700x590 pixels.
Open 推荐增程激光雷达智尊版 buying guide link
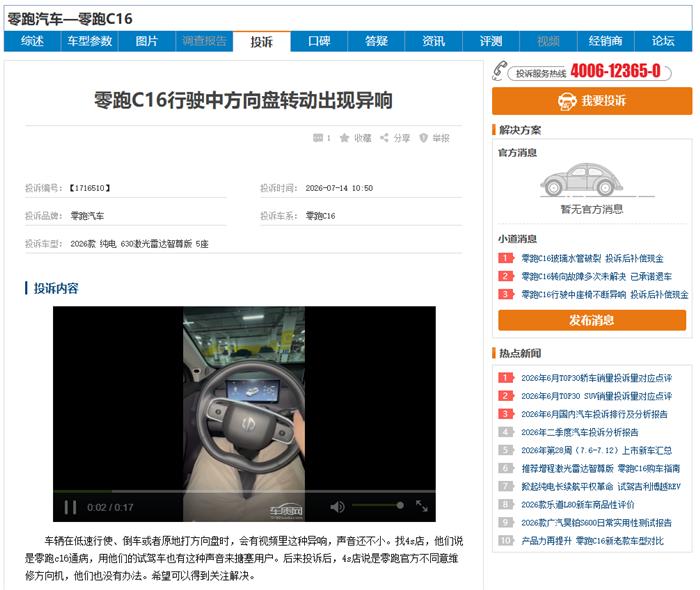tap(600, 469)
